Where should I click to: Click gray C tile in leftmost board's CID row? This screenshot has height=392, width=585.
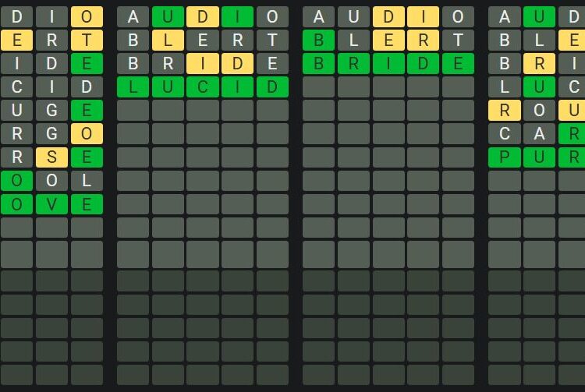[17, 87]
